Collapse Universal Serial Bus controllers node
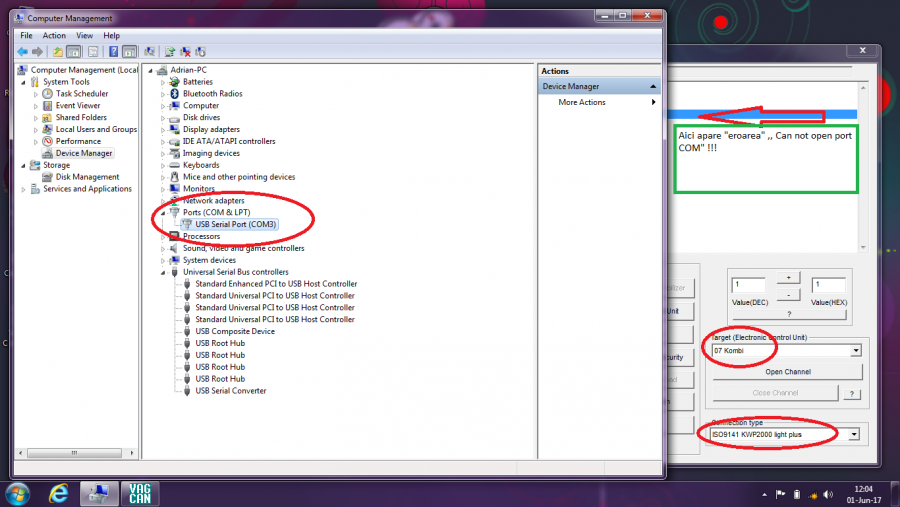 [163, 272]
